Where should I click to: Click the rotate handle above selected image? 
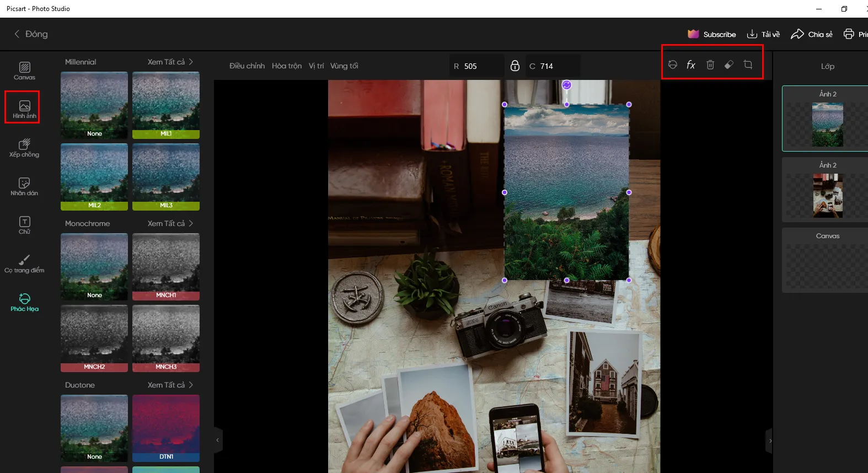click(566, 85)
